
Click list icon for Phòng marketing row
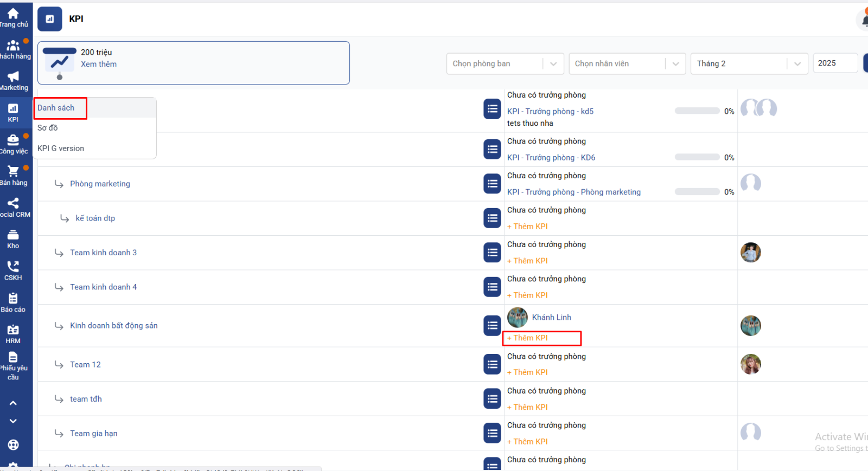pyautogui.click(x=492, y=184)
